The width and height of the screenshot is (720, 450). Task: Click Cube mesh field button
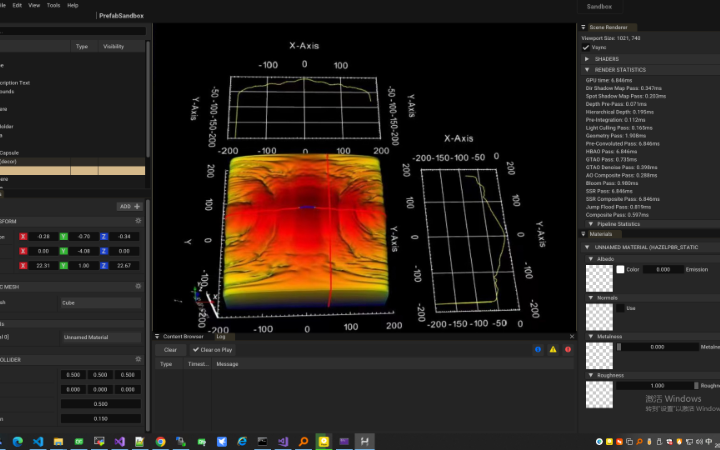[101, 303]
